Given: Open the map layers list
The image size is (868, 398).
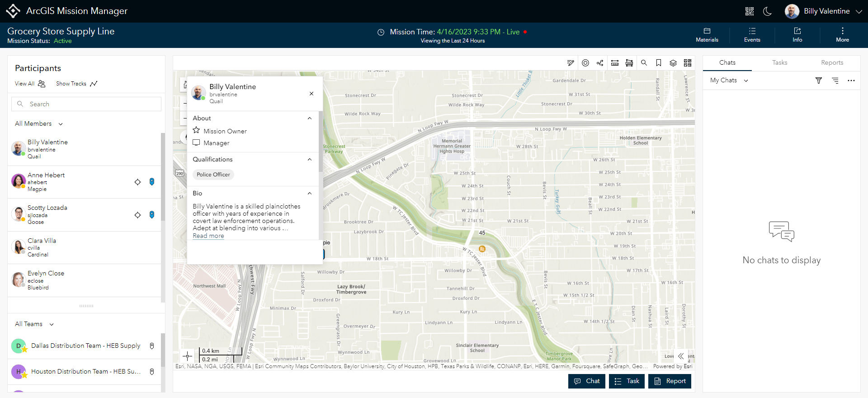Looking at the screenshot, I should (673, 63).
